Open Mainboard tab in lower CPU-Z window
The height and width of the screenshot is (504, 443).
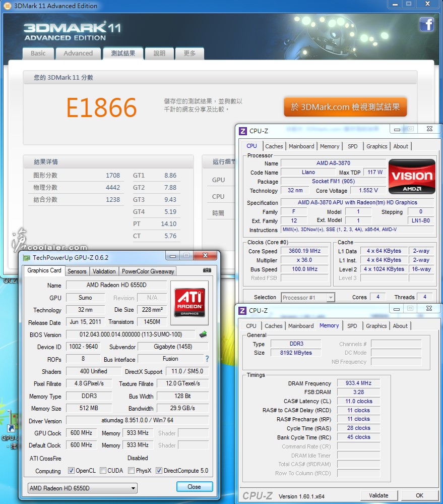(301, 326)
